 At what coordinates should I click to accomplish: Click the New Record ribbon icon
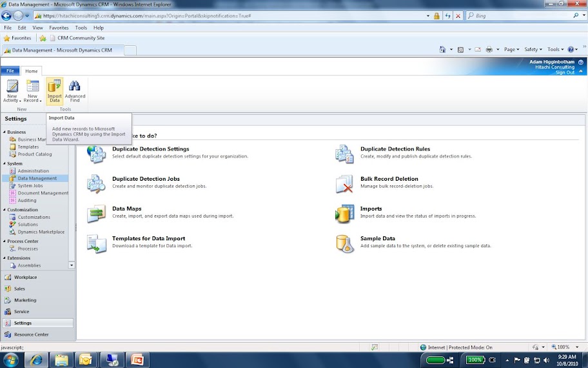(33, 86)
